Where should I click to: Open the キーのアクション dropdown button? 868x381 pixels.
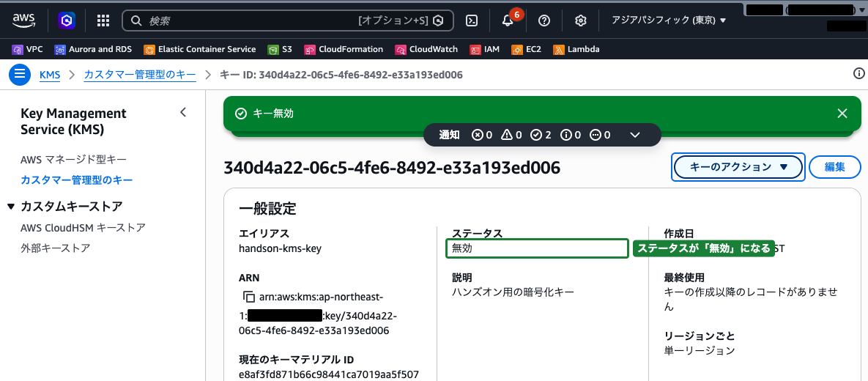coord(738,167)
